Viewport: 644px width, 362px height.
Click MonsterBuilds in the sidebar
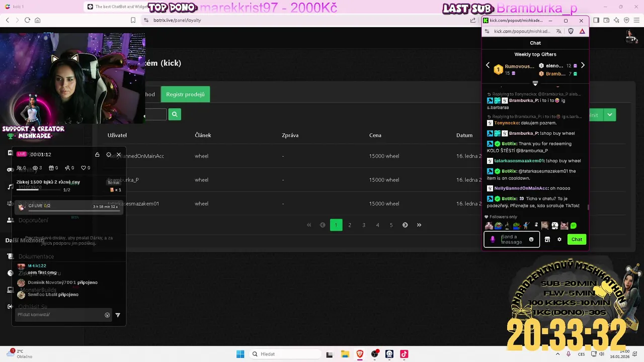(x=38, y=290)
